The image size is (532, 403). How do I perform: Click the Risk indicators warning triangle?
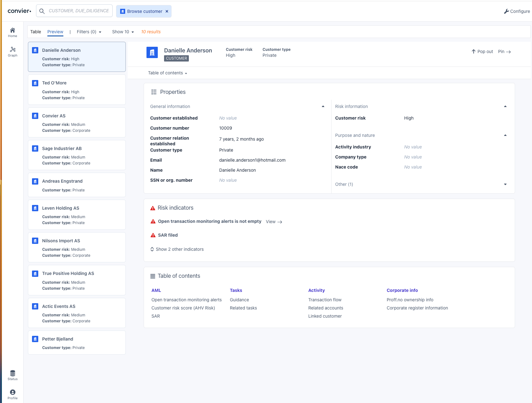point(153,208)
